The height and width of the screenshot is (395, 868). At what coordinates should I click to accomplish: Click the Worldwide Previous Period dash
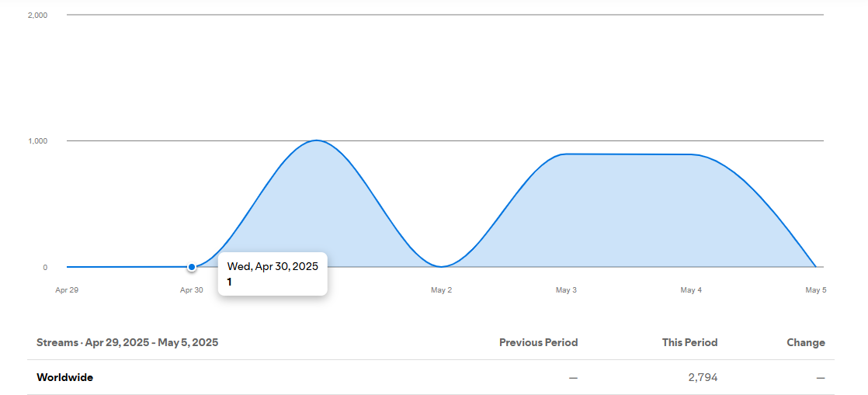pos(573,378)
